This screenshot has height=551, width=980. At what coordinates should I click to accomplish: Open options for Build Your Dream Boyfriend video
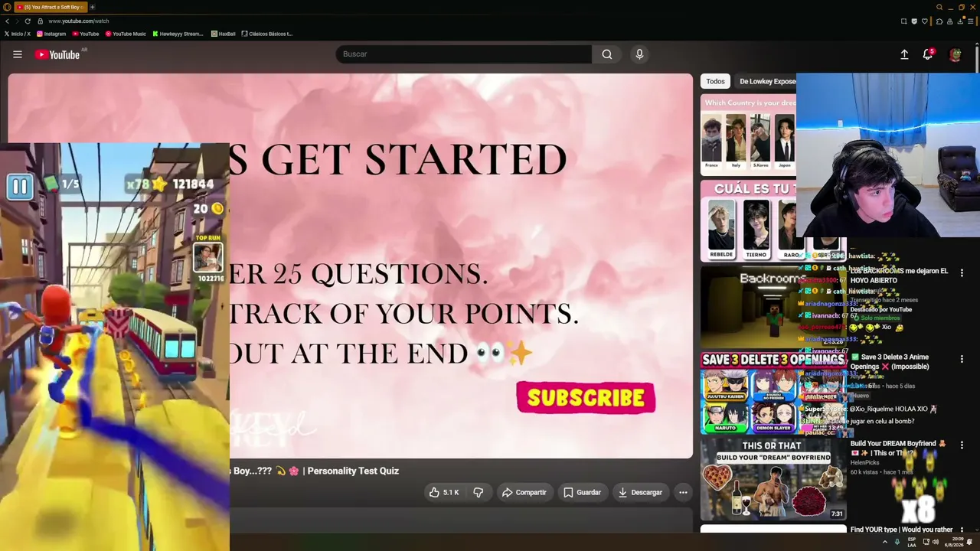[x=962, y=445]
